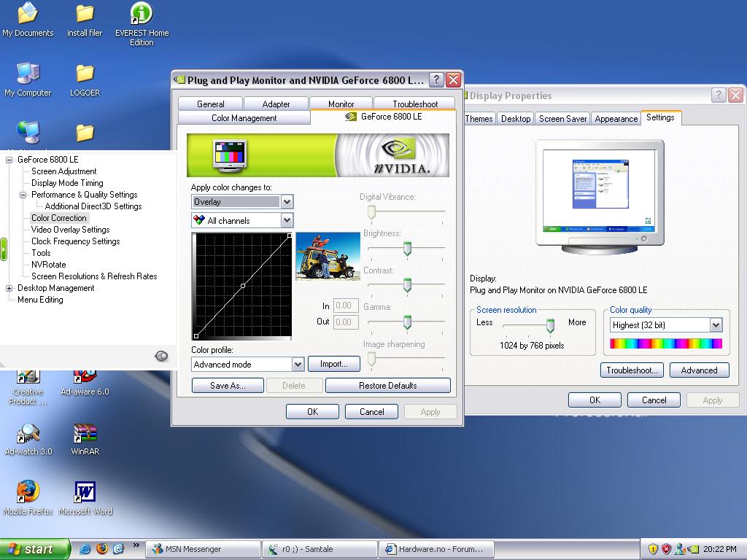
Task: Open the install filer folder icon
Action: [x=85, y=20]
